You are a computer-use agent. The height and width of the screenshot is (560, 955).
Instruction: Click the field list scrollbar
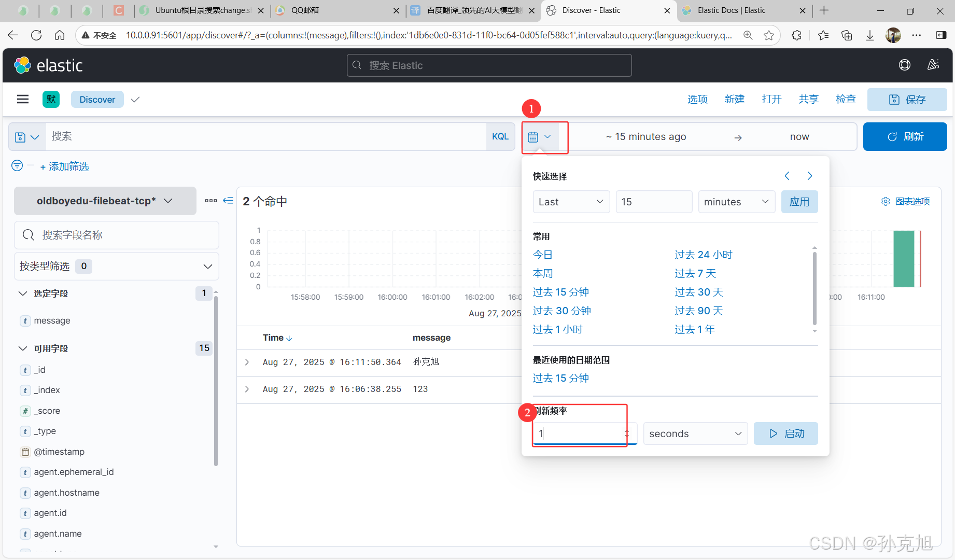(x=216, y=380)
